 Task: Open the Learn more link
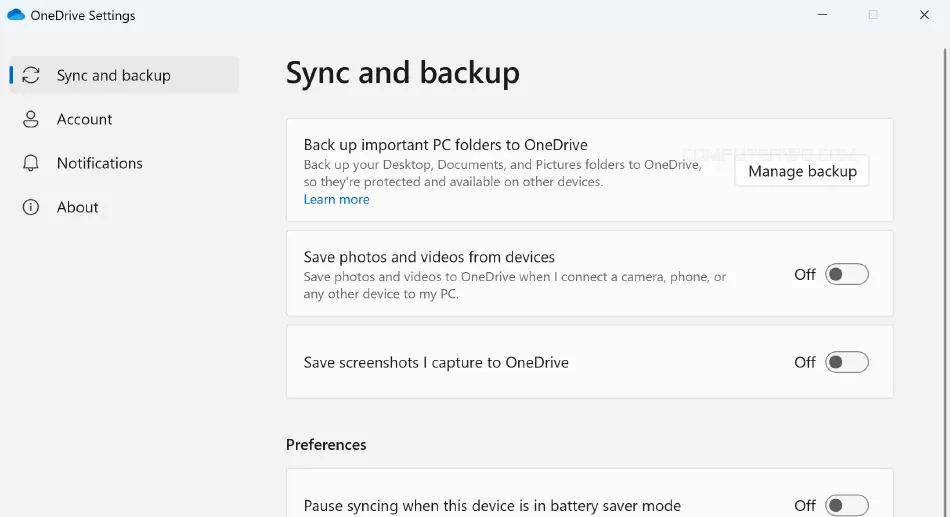click(x=336, y=199)
